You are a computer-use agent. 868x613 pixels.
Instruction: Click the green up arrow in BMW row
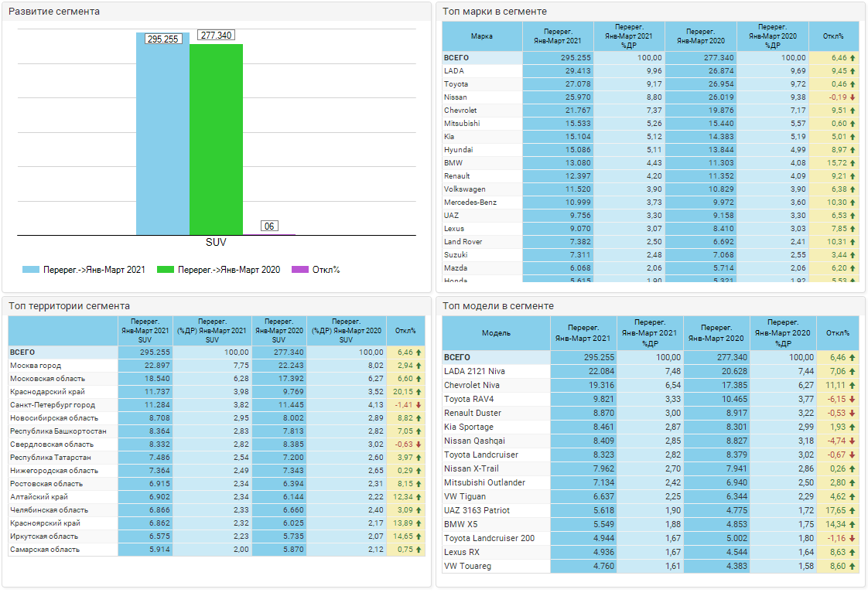coord(853,163)
